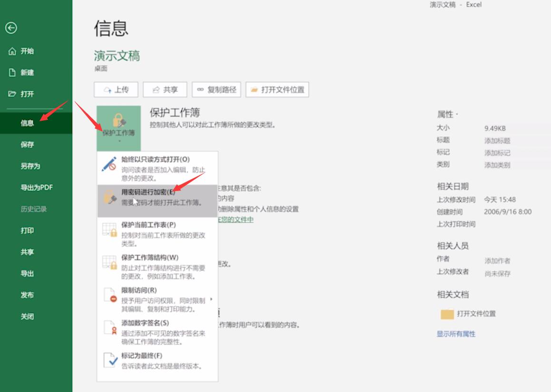This screenshot has height=392, width=551.
Task: Choose 保存 in the sidebar
Action: tap(27, 144)
